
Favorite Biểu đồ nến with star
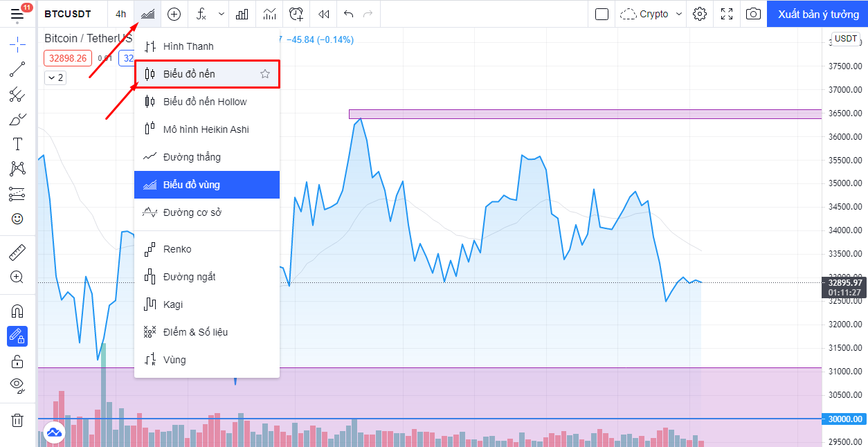coord(265,74)
